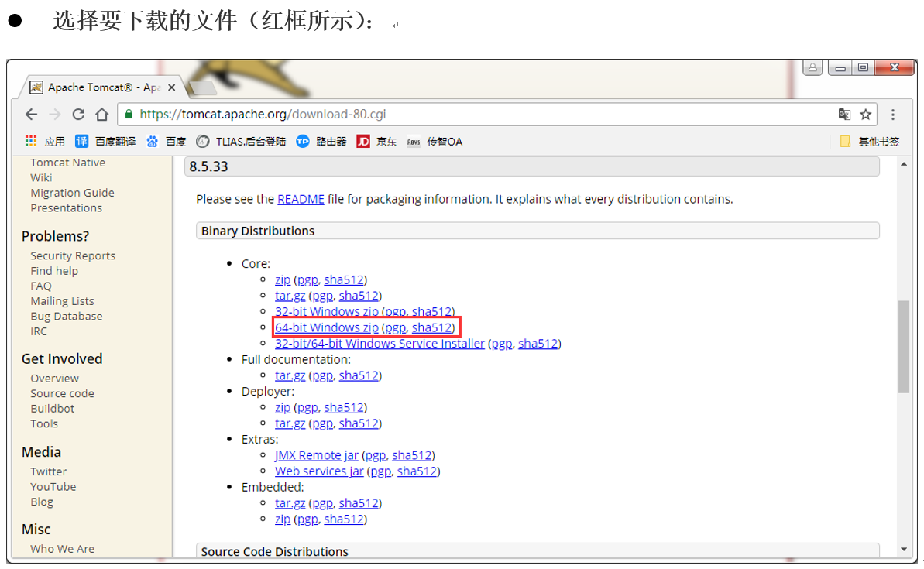Open Tools sidebar link
Image resolution: width=924 pixels, height=569 pixels.
point(44,424)
